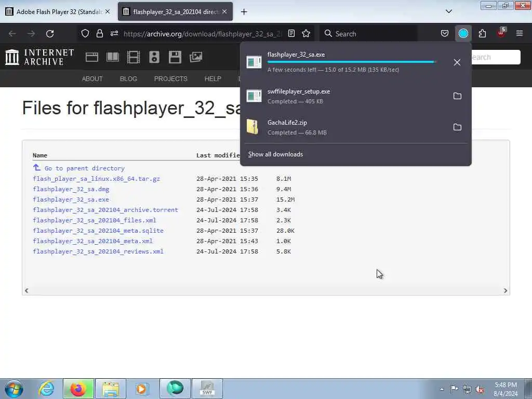
Task: Bookmark this page with the star
Action: pyautogui.click(x=306, y=34)
